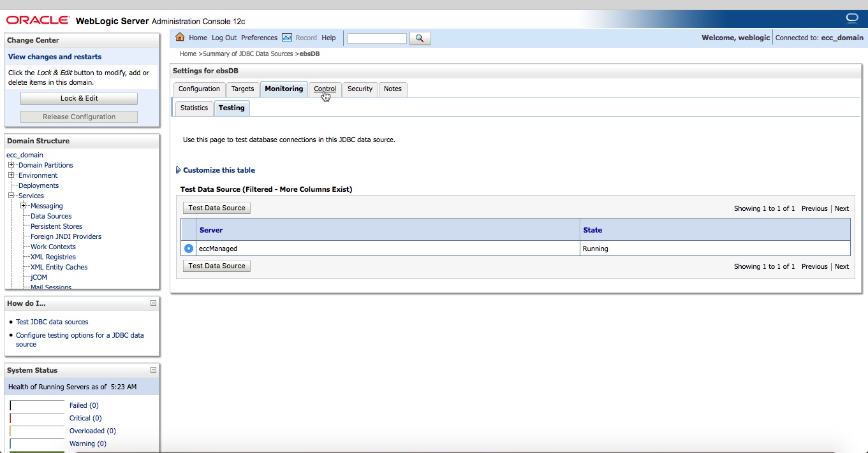The image size is (868, 453).
Task: Click the Warning (0) status link
Action: pyautogui.click(x=88, y=443)
